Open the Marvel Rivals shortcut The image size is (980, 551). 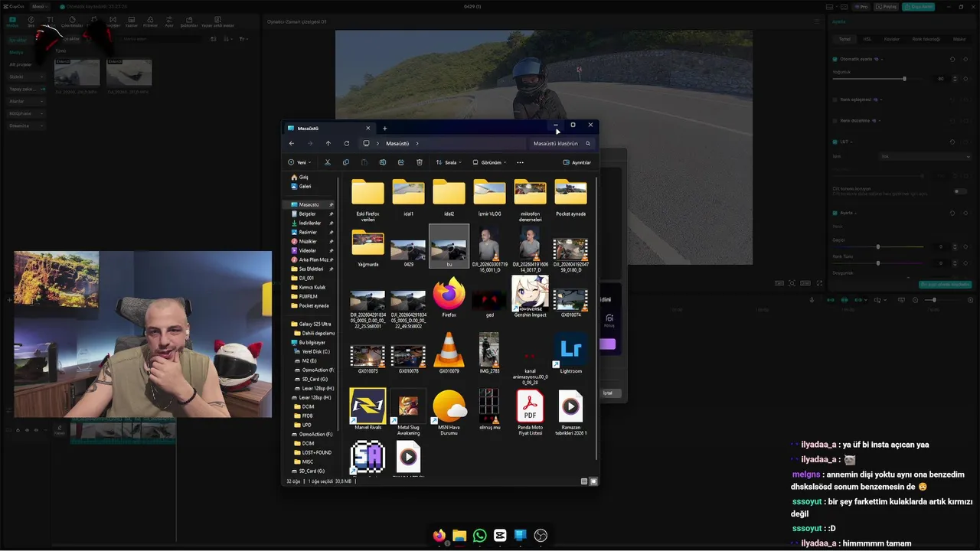(x=367, y=409)
